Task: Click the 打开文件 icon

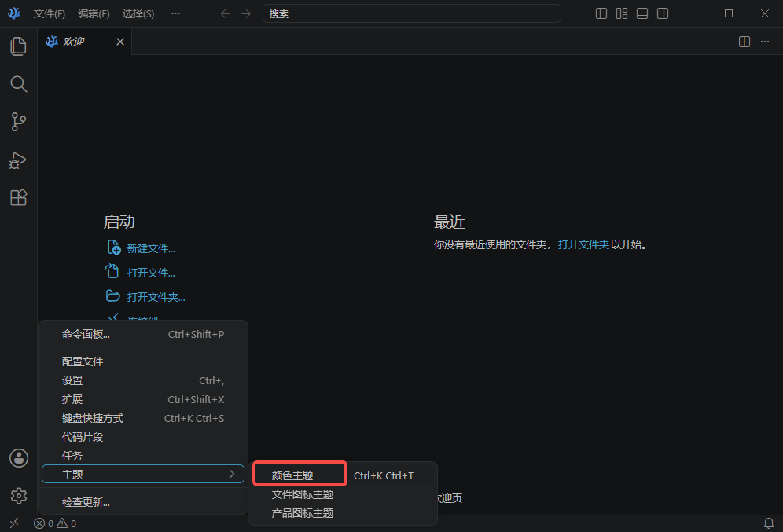Action: [112, 271]
